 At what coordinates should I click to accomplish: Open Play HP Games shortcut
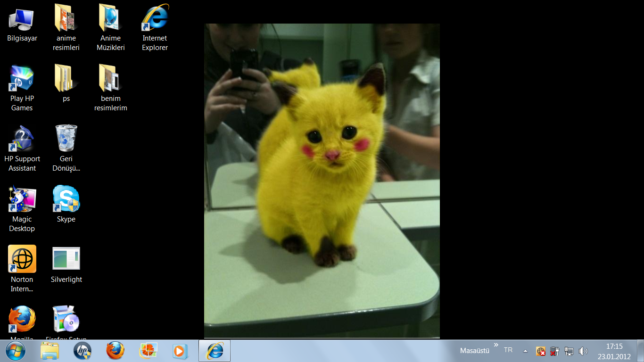click(22, 88)
